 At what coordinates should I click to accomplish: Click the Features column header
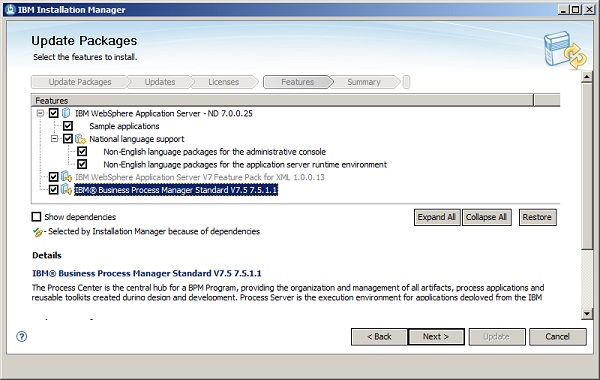point(282,100)
